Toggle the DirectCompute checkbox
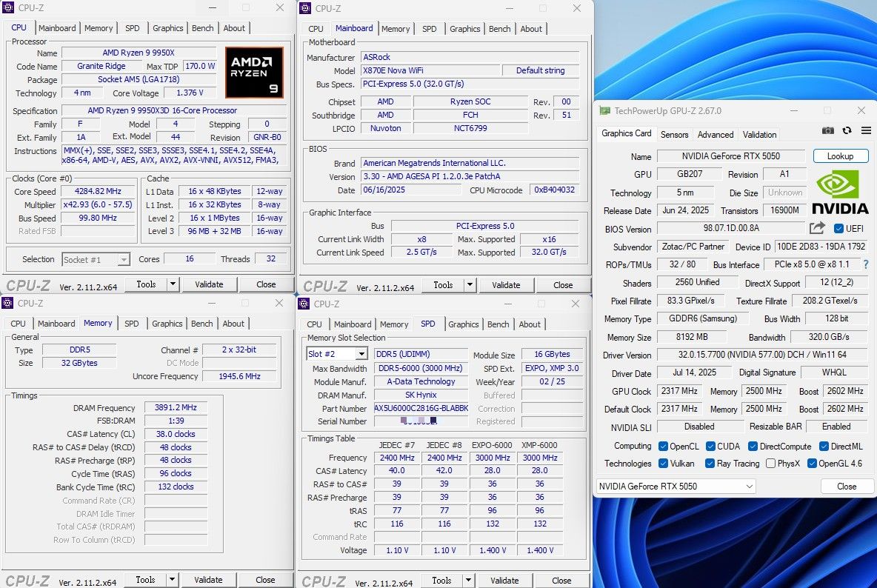877x588 pixels. [x=753, y=446]
